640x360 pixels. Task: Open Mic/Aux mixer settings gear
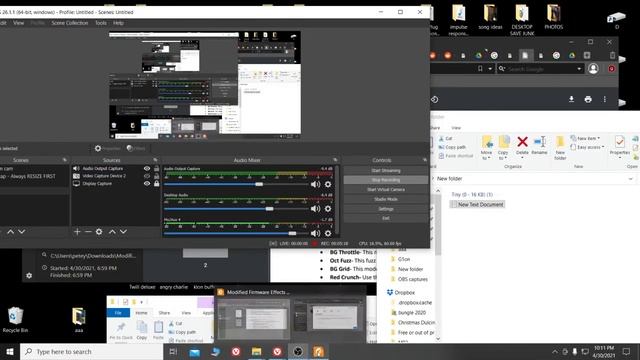point(328,233)
